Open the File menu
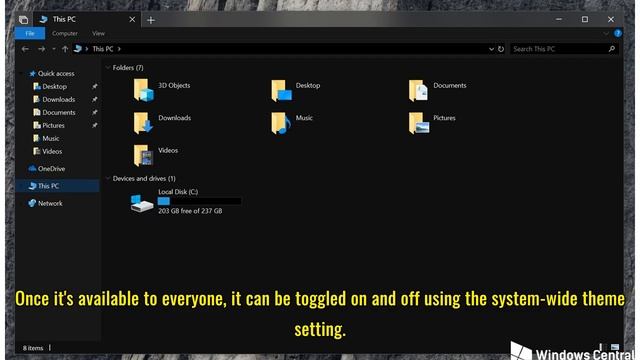The width and height of the screenshot is (640, 360). coord(30,33)
